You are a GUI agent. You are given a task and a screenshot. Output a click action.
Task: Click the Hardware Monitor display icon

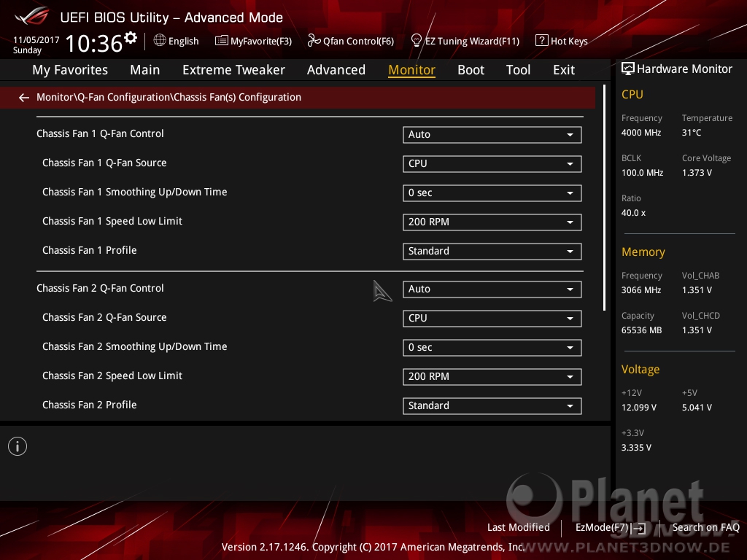pos(628,69)
